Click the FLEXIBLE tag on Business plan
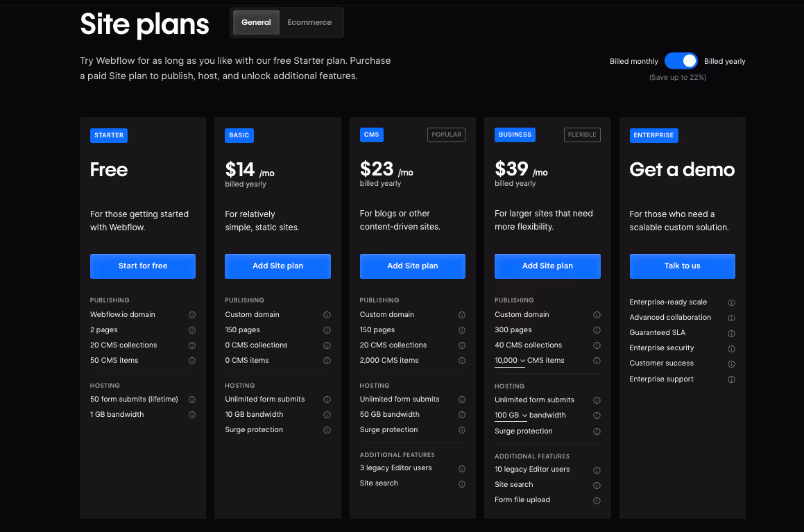 tap(582, 135)
